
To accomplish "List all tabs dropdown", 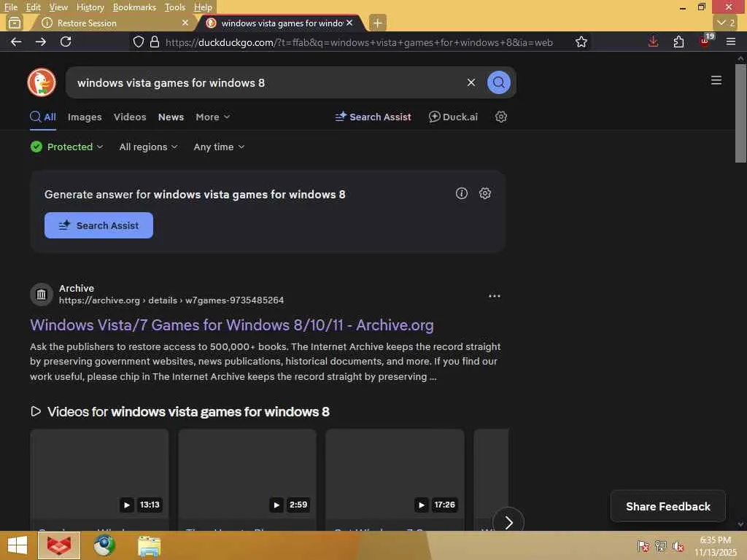I will [726, 23].
